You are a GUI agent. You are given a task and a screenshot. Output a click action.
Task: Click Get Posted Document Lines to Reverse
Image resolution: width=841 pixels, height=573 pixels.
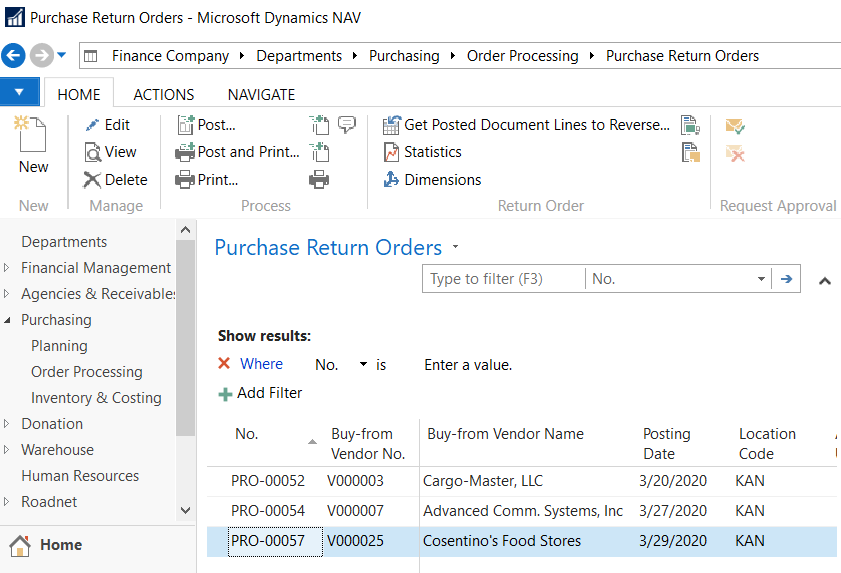526,125
